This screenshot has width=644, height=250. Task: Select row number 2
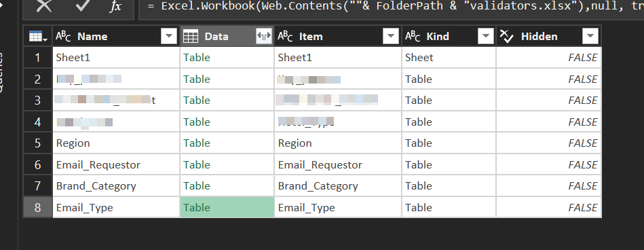tap(38, 79)
